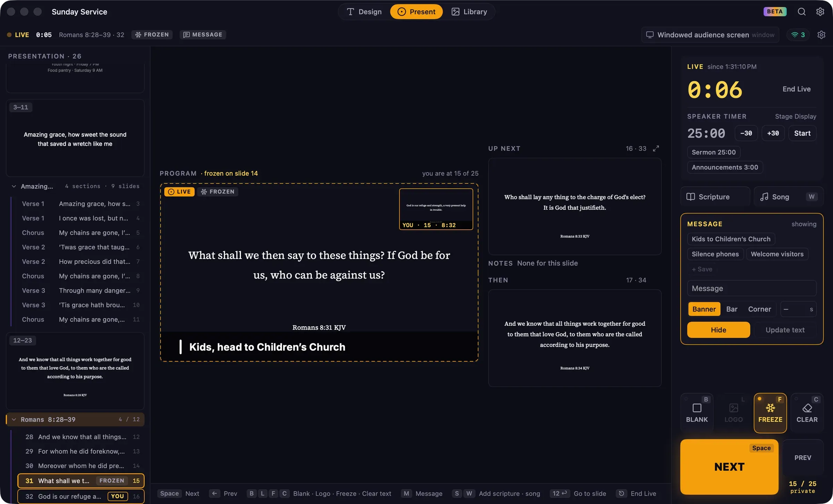Toggle BLANK screen output
The image size is (833, 504).
(697, 413)
